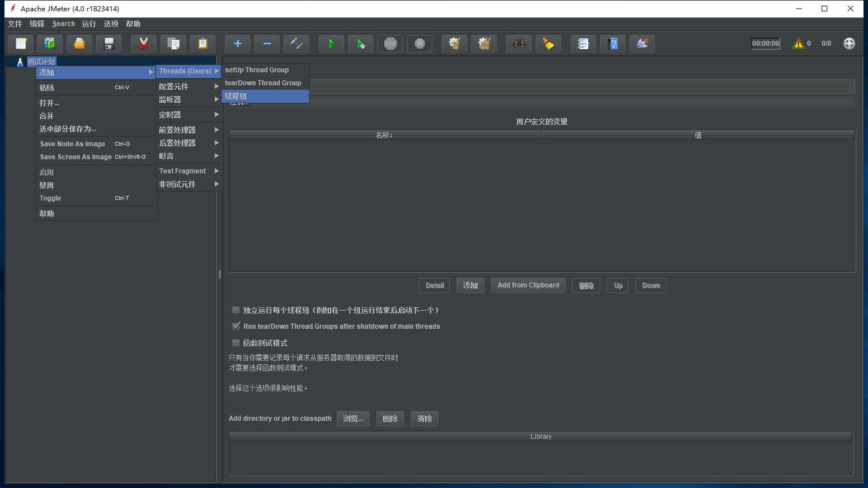Click the Help question mark icon
This screenshot has width=868, height=488.
613,43
